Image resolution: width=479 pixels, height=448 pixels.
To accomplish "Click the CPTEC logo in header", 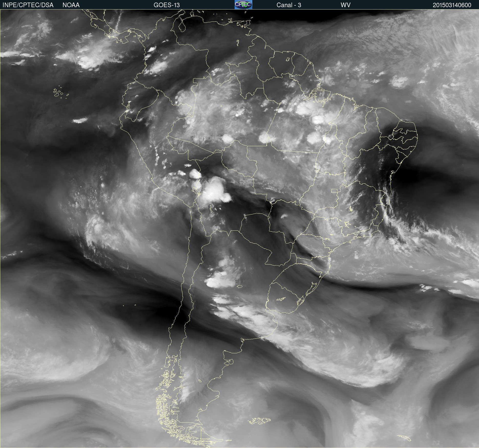I will click(243, 5).
